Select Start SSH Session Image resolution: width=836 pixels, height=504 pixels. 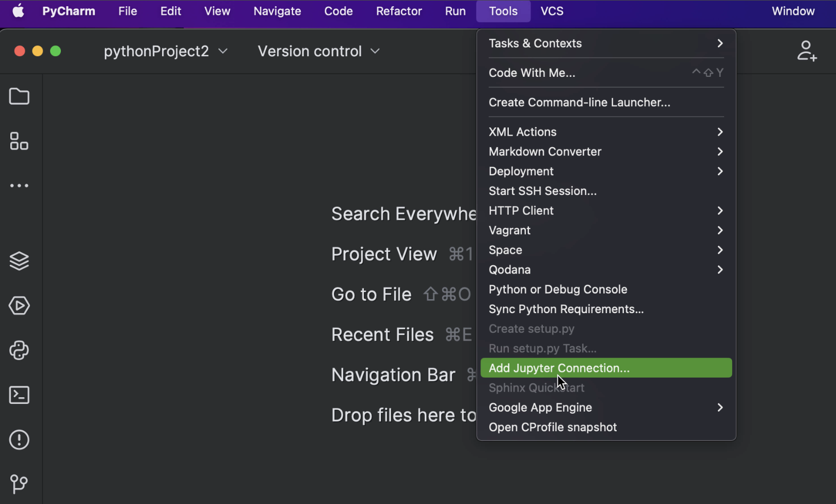coord(542,191)
